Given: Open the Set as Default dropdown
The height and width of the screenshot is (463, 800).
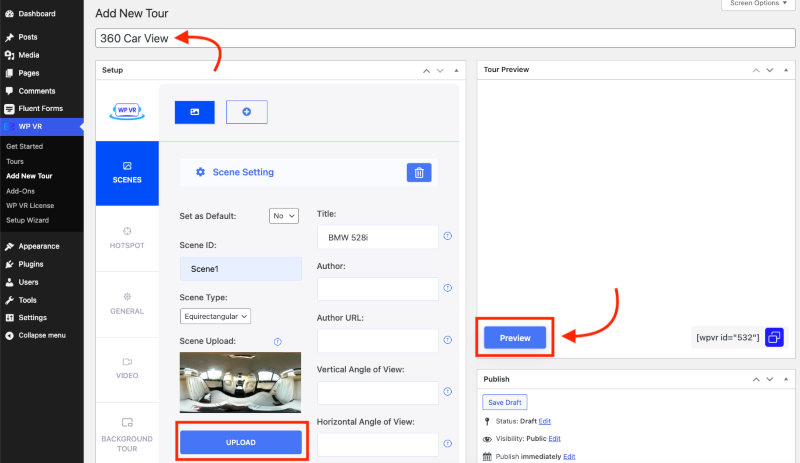Looking at the screenshot, I should pyautogui.click(x=283, y=216).
